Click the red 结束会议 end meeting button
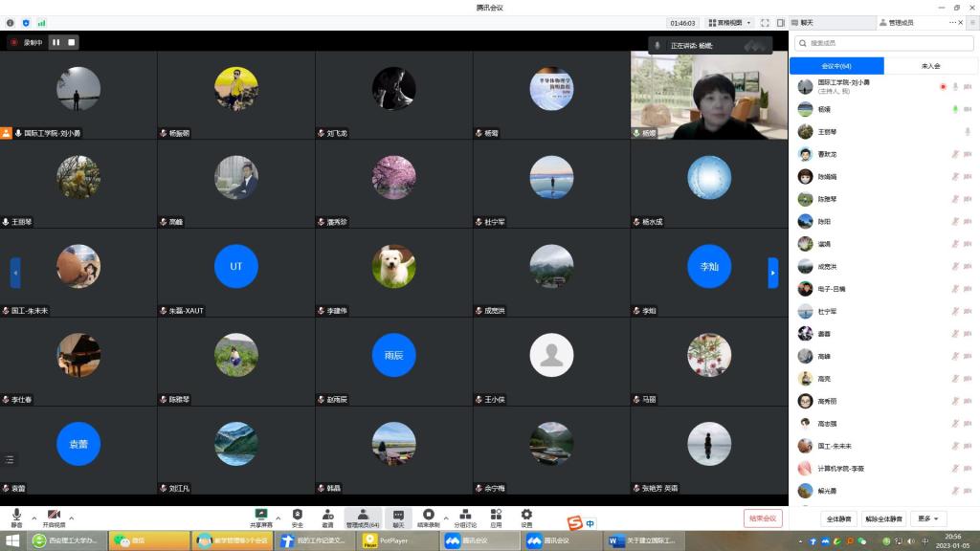This screenshot has width=980, height=551. pos(763,518)
